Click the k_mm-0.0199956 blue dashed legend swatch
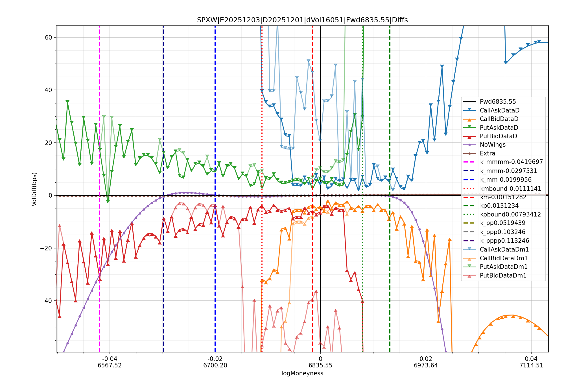The height and width of the screenshot is (392, 588). click(469, 180)
